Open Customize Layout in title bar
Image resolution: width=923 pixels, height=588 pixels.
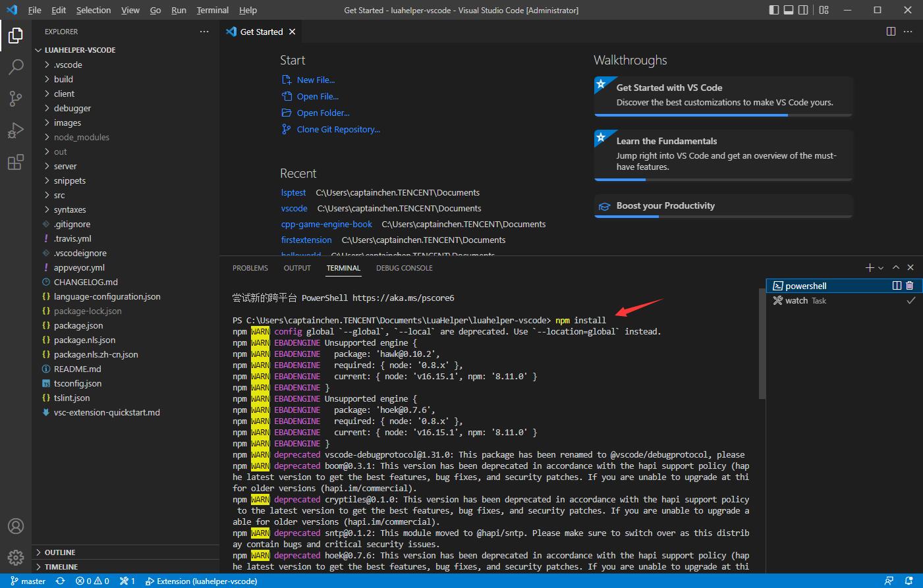pos(824,10)
